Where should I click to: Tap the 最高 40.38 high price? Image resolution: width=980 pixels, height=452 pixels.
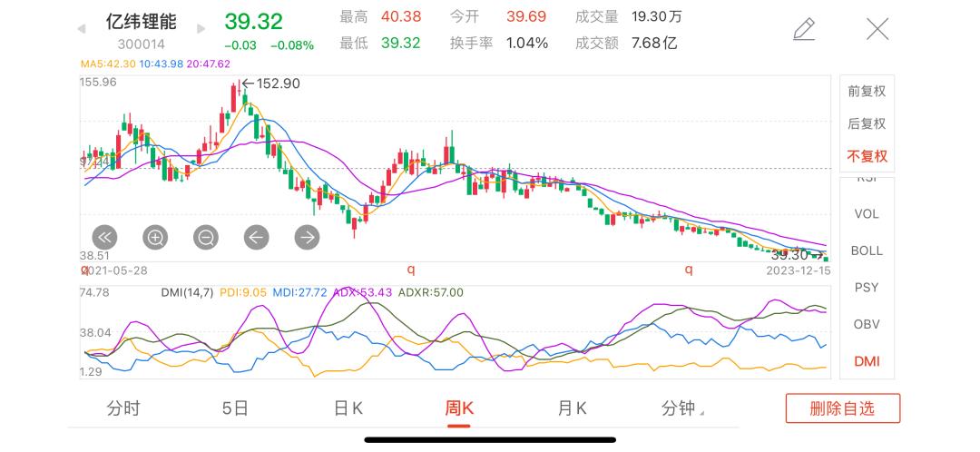380,16
